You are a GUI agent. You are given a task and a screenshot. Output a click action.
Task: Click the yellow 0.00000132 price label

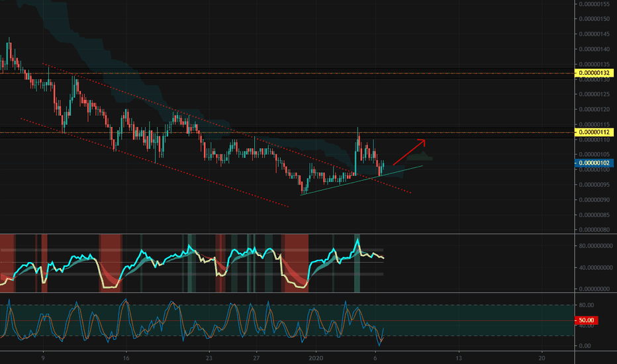tap(594, 73)
